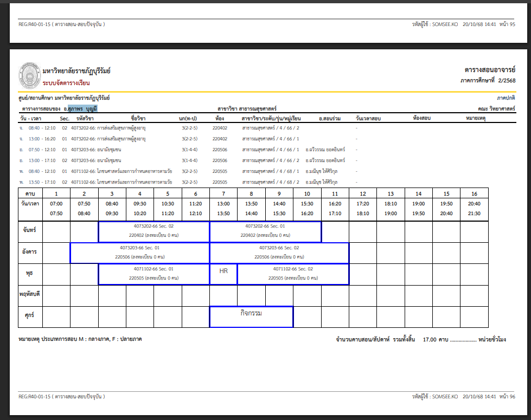Click the รหัสวิชา column header
Screen dimensions: 531x420
(x=85, y=118)
